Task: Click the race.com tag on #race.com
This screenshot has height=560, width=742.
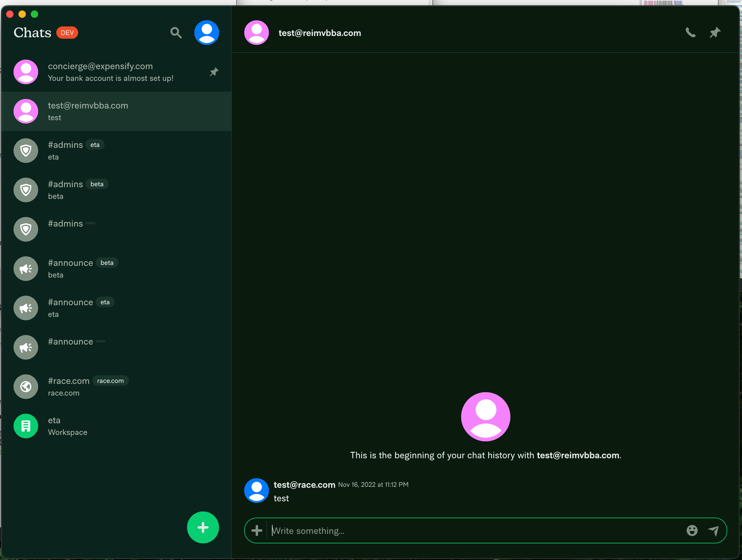Action: (110, 381)
